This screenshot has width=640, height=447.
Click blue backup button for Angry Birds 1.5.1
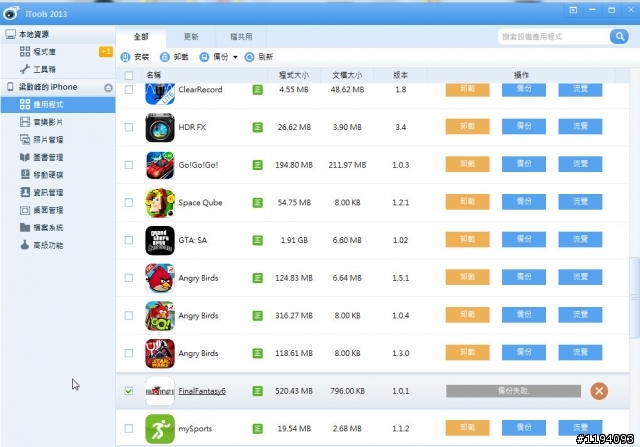[524, 277]
